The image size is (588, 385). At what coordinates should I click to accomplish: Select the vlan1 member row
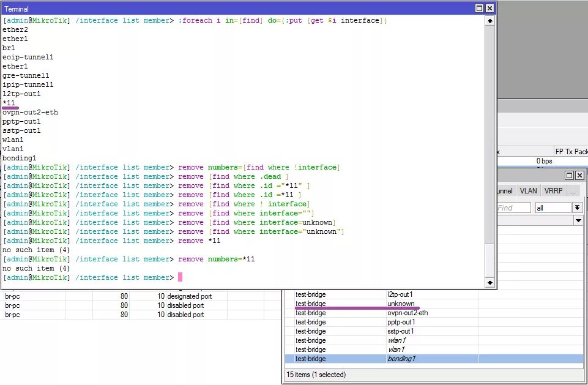(434, 349)
